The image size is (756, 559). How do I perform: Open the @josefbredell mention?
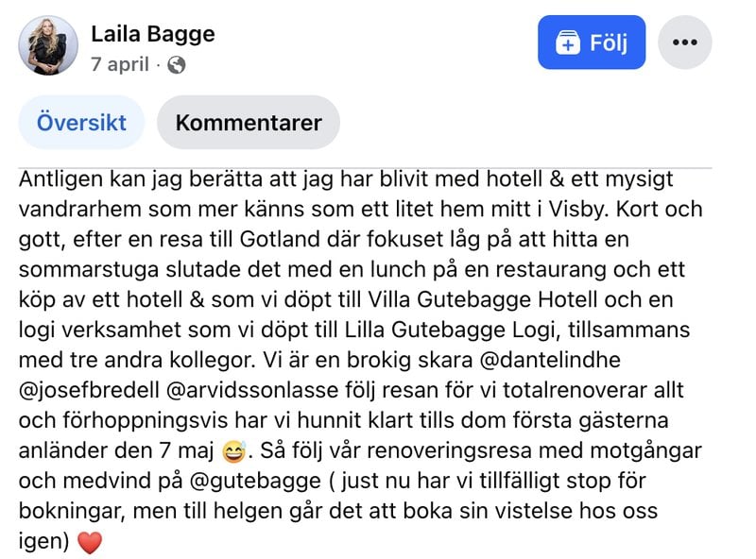pos(97,391)
